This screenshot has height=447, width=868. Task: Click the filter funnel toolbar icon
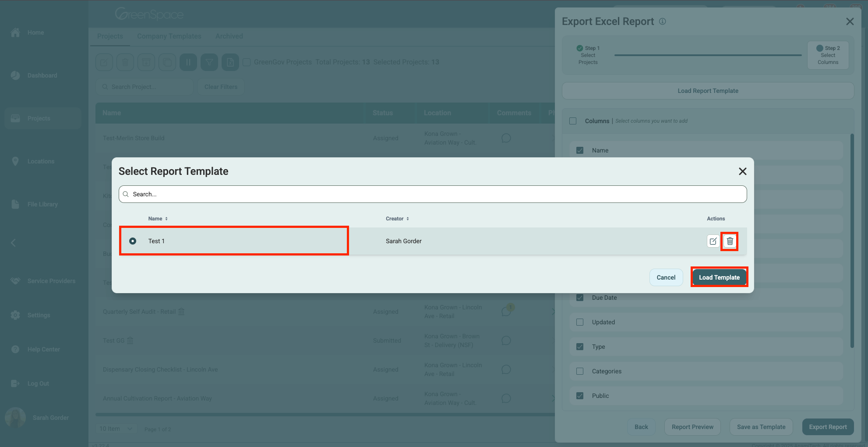209,62
